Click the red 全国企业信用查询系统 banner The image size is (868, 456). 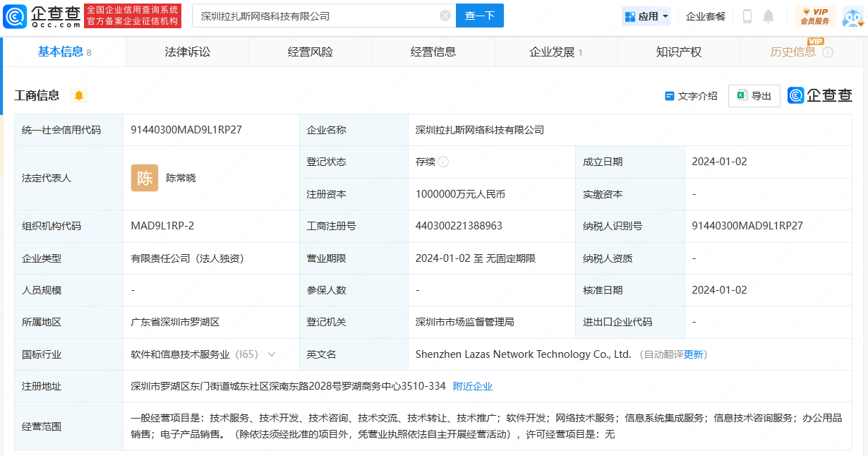[x=133, y=16]
